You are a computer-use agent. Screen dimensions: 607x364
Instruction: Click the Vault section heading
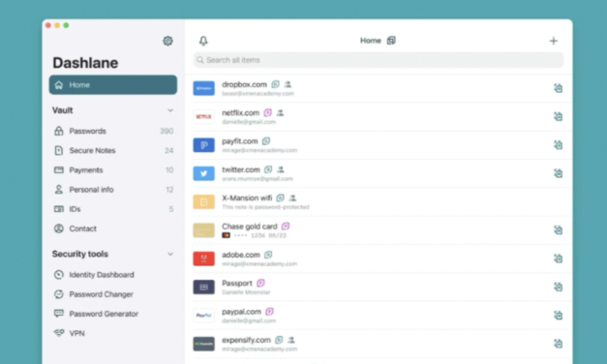click(62, 110)
